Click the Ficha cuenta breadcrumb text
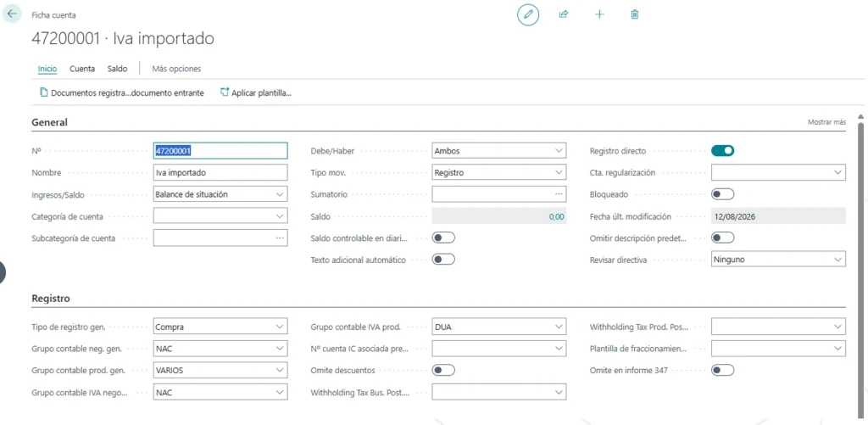868x425 pixels. [53, 15]
